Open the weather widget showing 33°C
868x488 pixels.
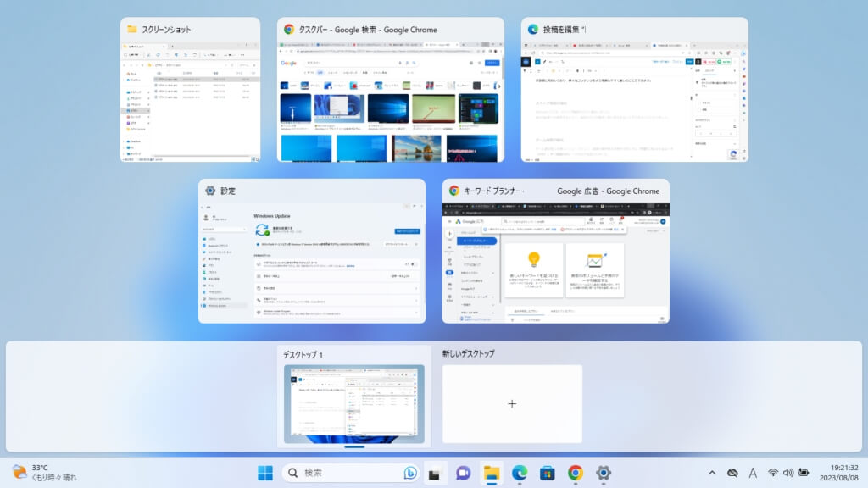(42, 473)
